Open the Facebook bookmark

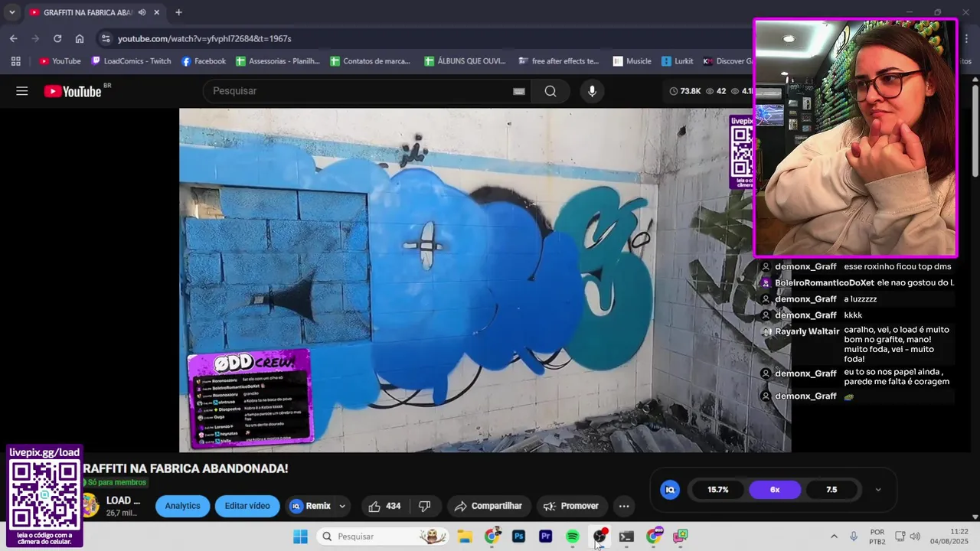tap(204, 61)
